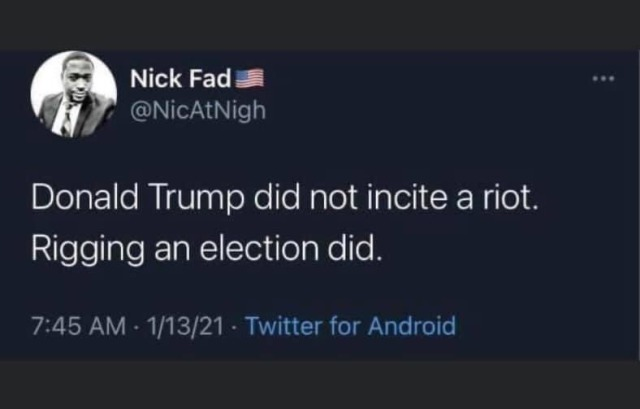The image size is (640, 409).
Task: Click the American flag emoji beside name
Action: pos(250,78)
